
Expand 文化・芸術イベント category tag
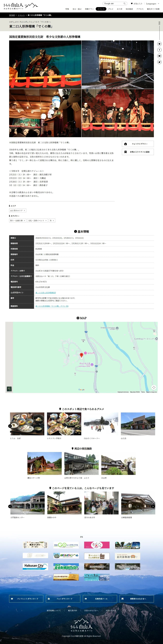37,220
